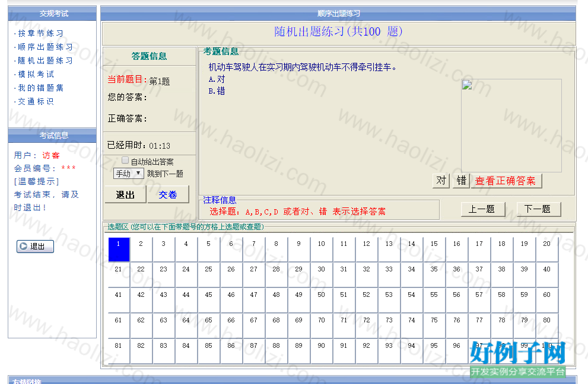Jump to question 55

(434, 300)
